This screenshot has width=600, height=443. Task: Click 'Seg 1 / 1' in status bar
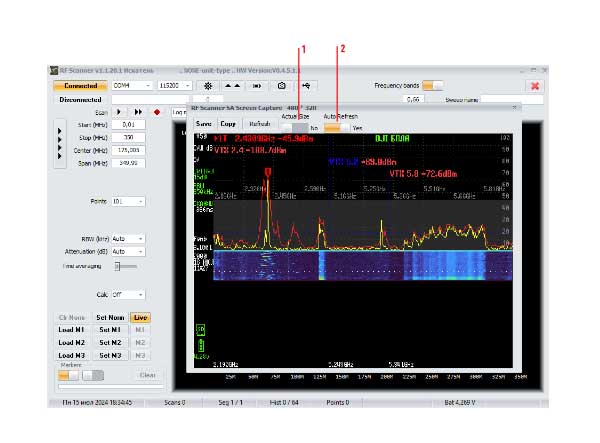pos(230,402)
